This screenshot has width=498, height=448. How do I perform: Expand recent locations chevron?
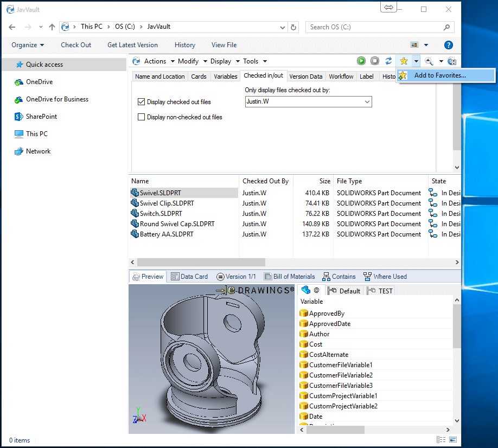point(41,27)
